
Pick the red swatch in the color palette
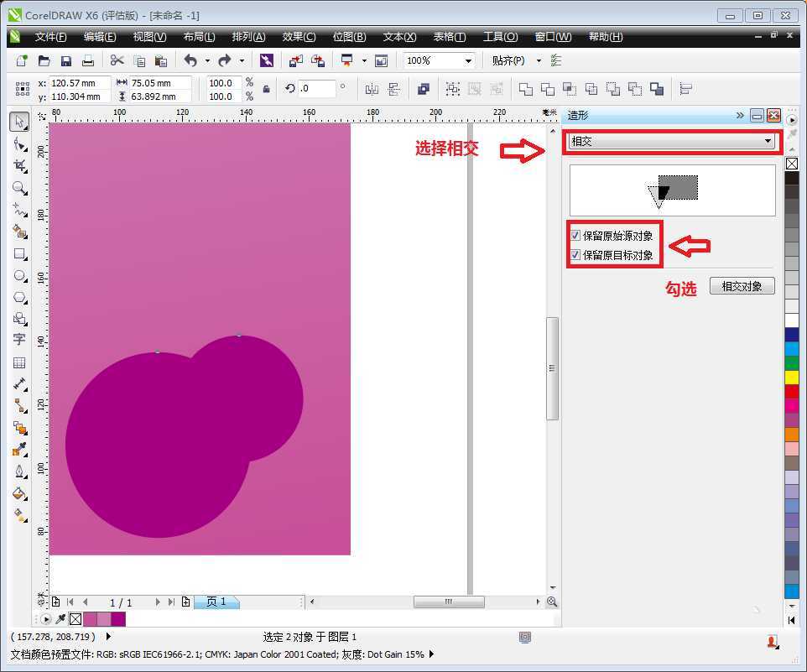click(x=792, y=391)
